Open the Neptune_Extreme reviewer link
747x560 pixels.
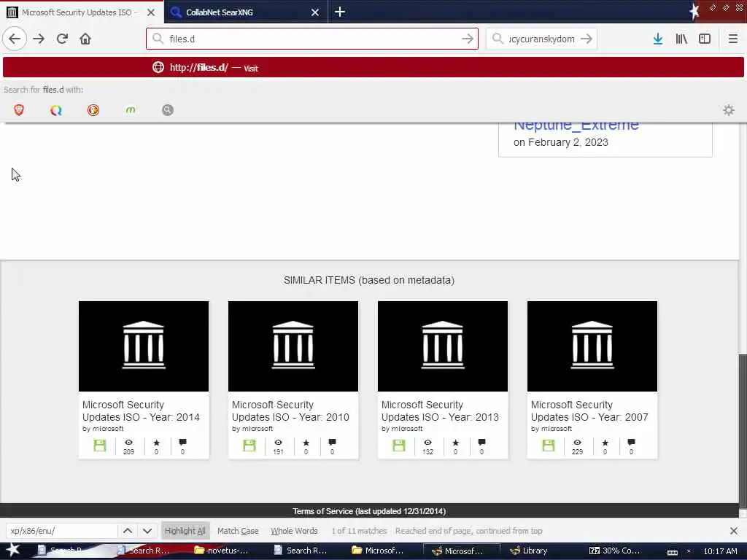click(x=576, y=126)
